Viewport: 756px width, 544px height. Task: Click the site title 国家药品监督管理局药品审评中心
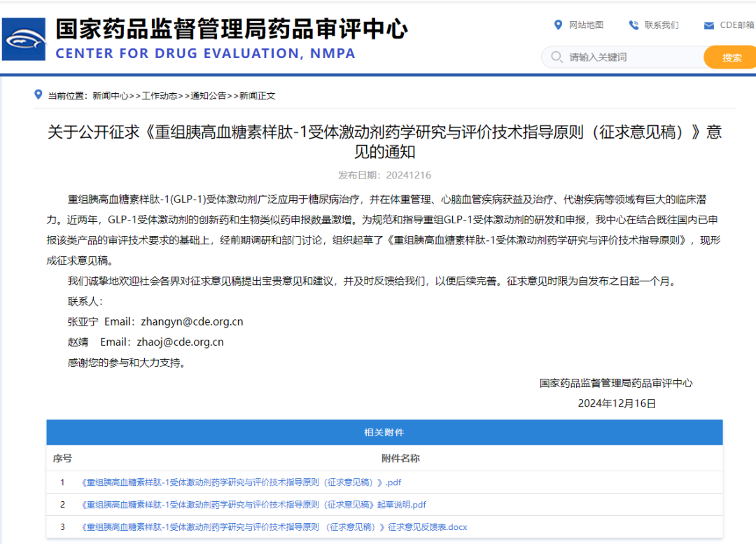pos(232,29)
